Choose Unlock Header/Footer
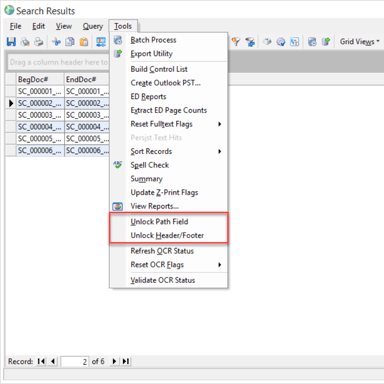 click(x=169, y=235)
